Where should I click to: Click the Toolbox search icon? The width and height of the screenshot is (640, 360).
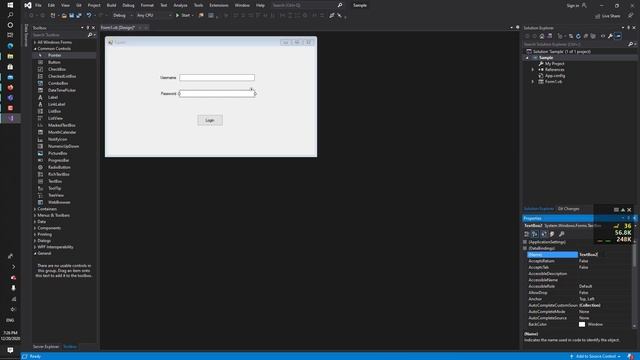(90, 35)
